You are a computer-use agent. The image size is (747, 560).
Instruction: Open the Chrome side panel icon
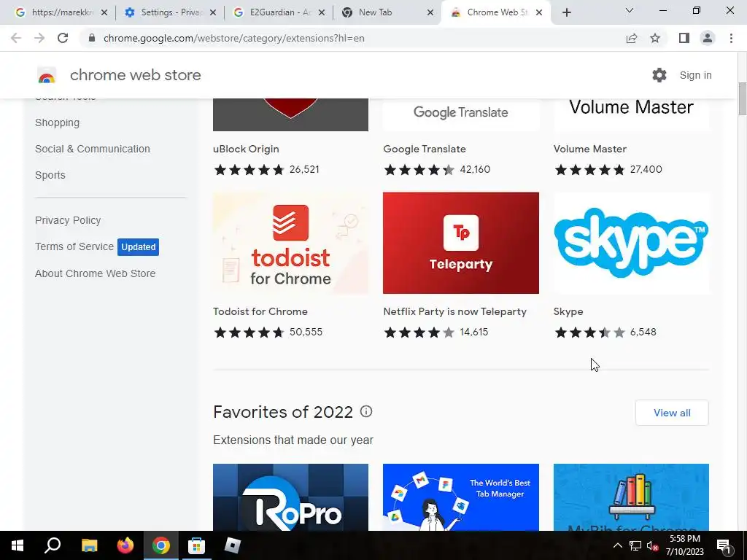(684, 38)
